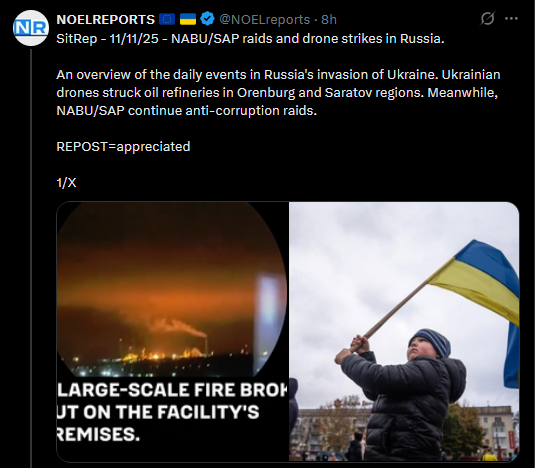Click the 1/X thread counter text
This screenshot has height=468, width=535.
[66, 183]
